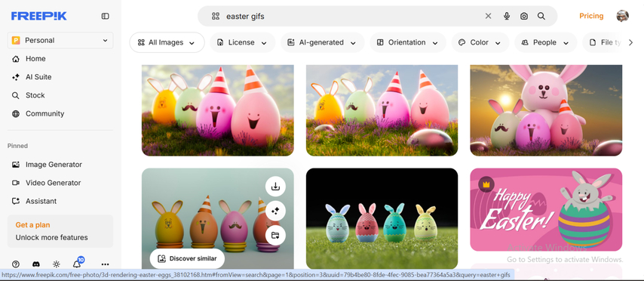Open notifications bell with badge
The image size is (644, 281).
coord(77,264)
